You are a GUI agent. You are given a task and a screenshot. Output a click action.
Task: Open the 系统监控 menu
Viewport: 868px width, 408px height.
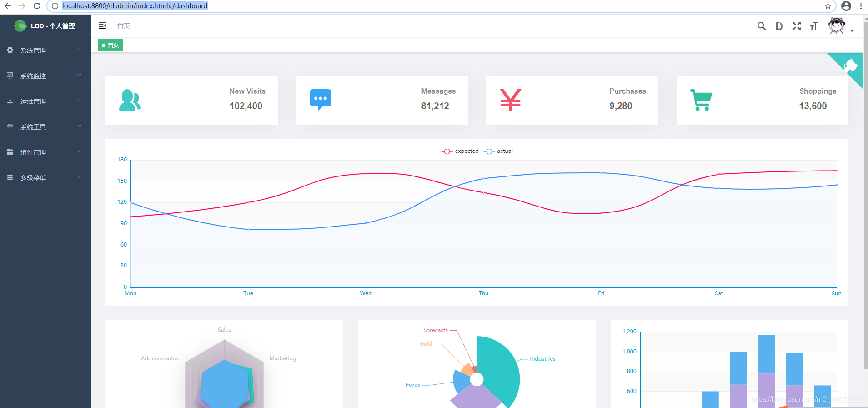point(45,76)
